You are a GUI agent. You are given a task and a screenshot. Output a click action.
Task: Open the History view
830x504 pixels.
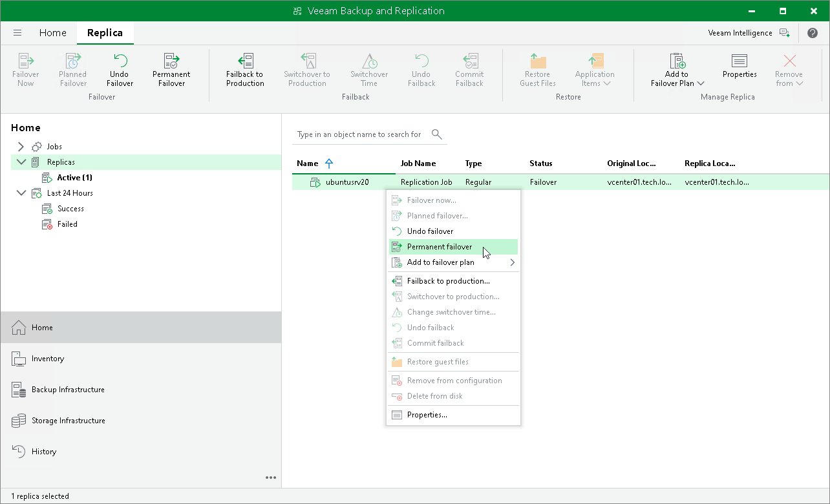(x=141, y=452)
